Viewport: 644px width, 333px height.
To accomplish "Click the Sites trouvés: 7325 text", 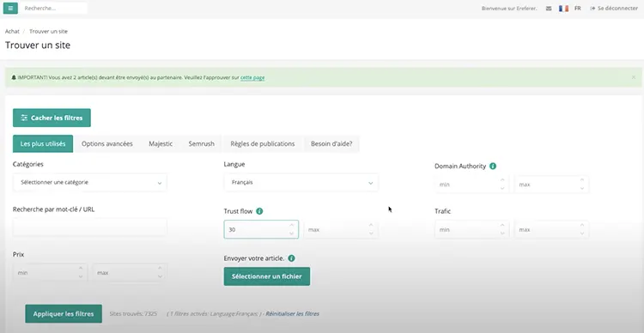I will coord(133,314).
